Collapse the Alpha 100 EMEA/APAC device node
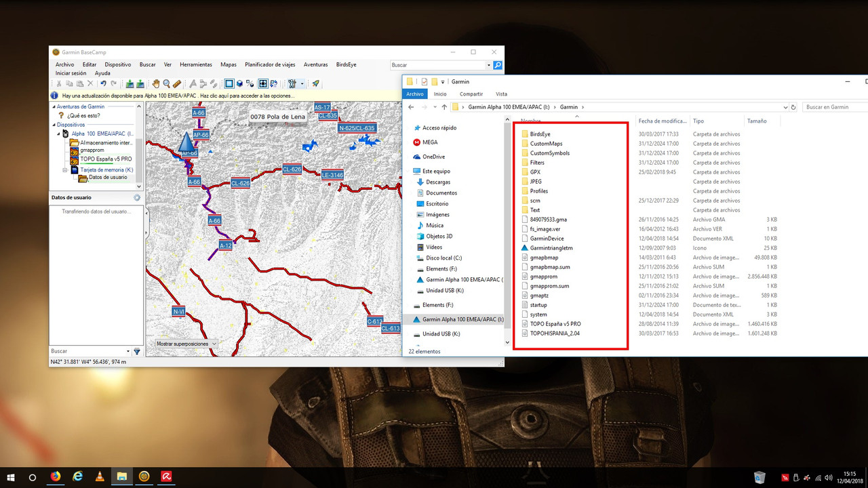Screen dimensions: 868x488 59,134
